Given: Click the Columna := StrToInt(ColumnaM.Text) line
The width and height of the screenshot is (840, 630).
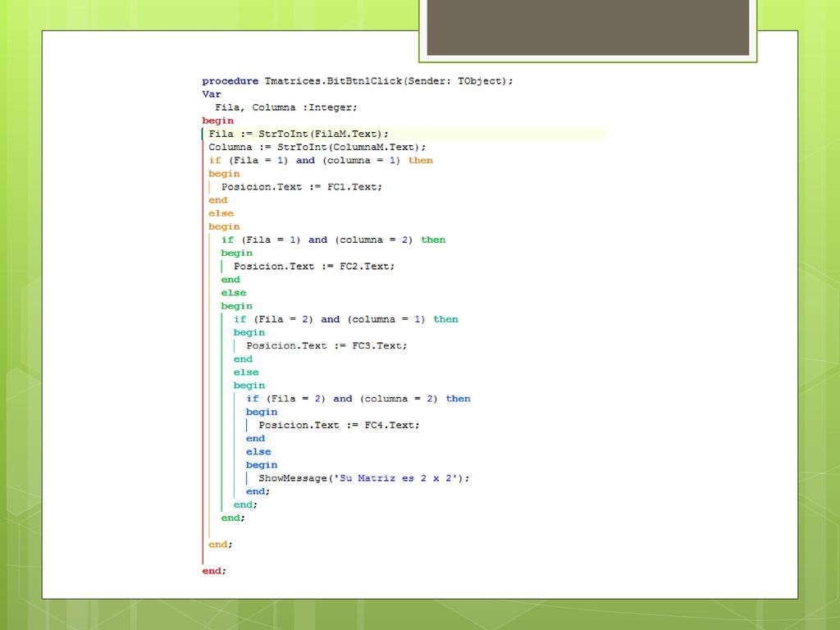Looking at the screenshot, I should (317, 148).
